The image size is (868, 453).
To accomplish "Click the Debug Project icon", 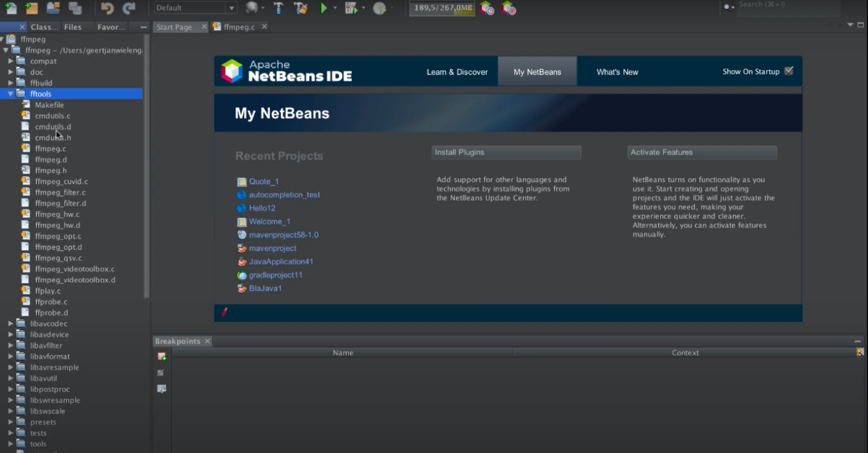I will (x=351, y=8).
